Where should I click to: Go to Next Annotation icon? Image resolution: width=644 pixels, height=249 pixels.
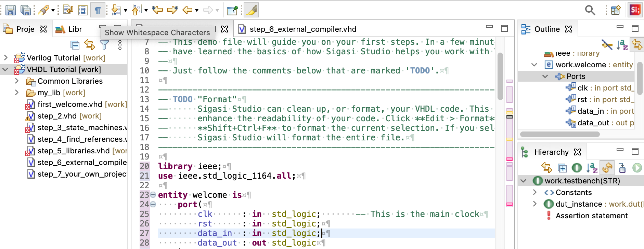(116, 10)
